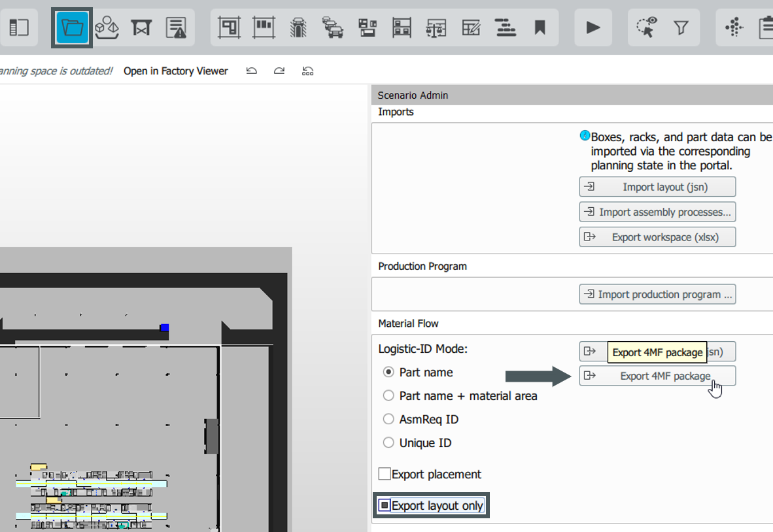Start the simulation with the play button
The height and width of the screenshot is (532, 773).
(x=593, y=27)
